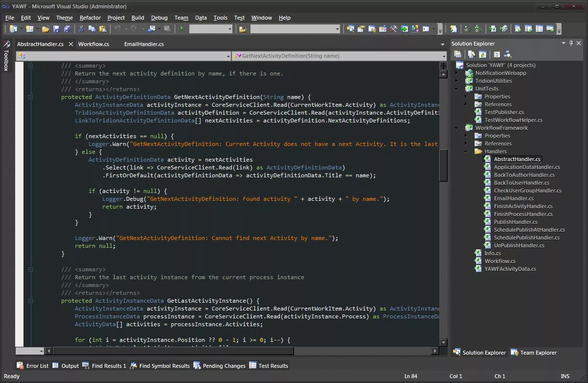
Task: Open the Debug menu
Action: (159, 18)
